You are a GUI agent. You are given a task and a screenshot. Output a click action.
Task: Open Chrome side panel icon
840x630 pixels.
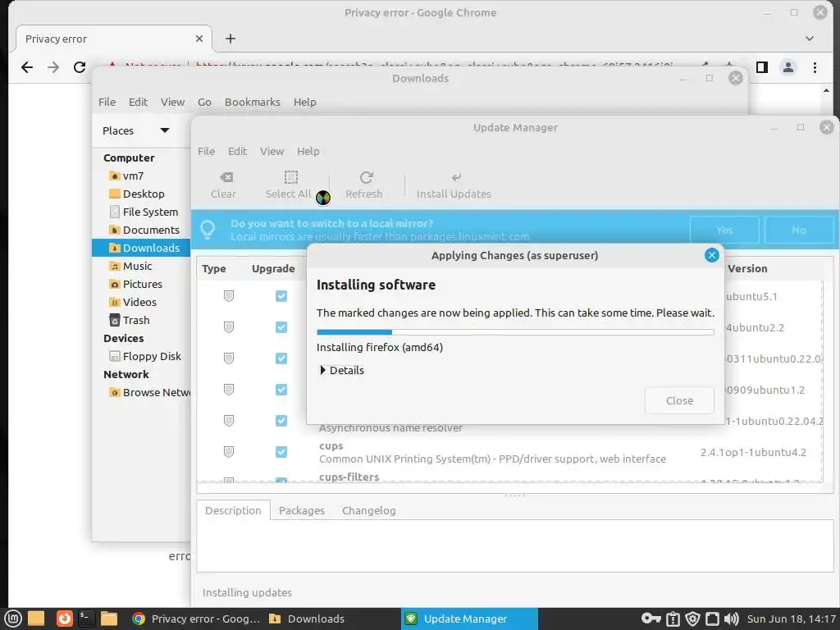(x=762, y=67)
